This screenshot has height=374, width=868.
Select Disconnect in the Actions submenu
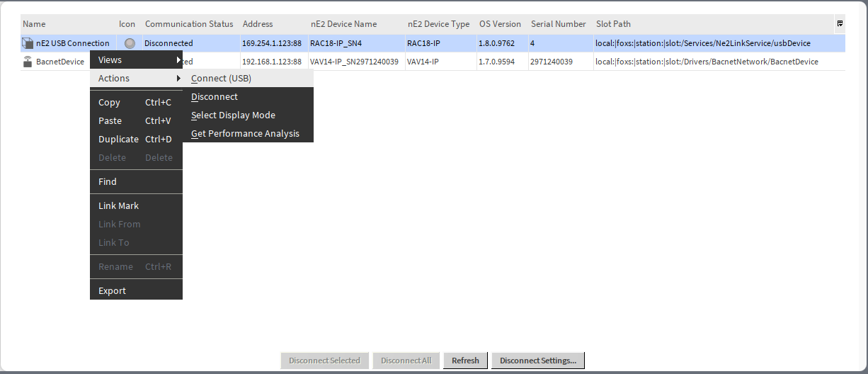[215, 97]
